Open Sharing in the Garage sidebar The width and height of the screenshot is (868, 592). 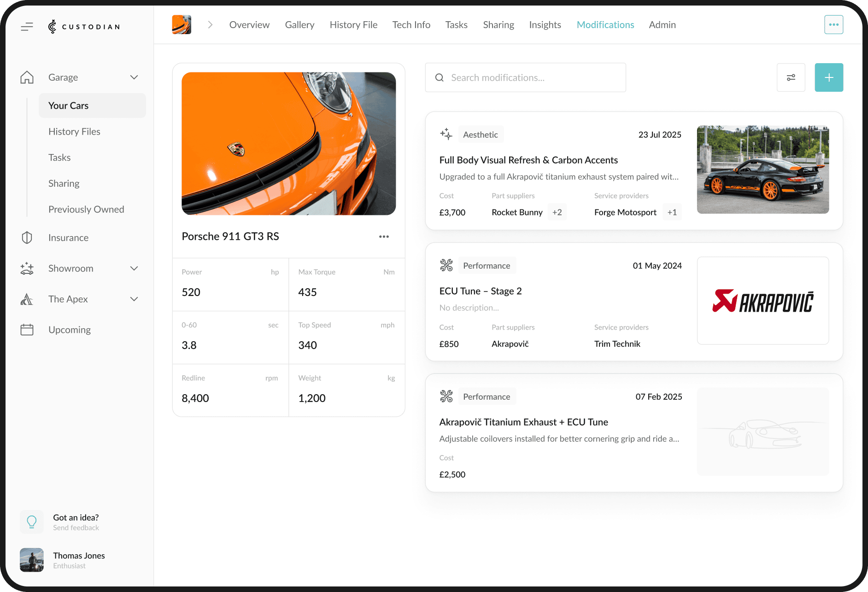click(64, 183)
